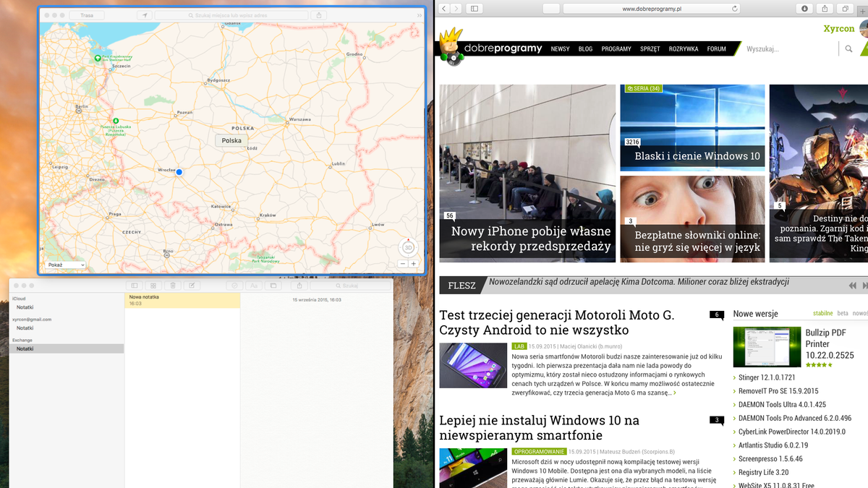Open the Aa text format button in Notes
Screen dimensions: 868x488
point(254,286)
